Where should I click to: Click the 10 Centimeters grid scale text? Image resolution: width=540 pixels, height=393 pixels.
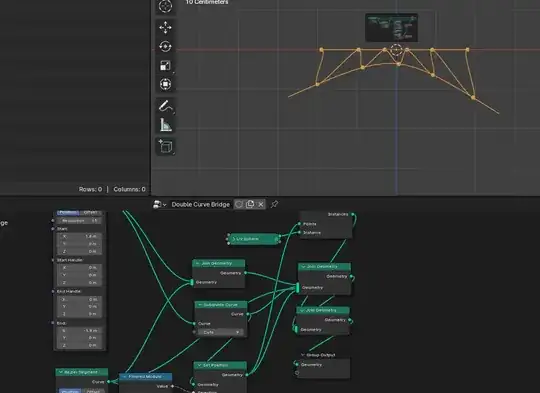click(207, 2)
